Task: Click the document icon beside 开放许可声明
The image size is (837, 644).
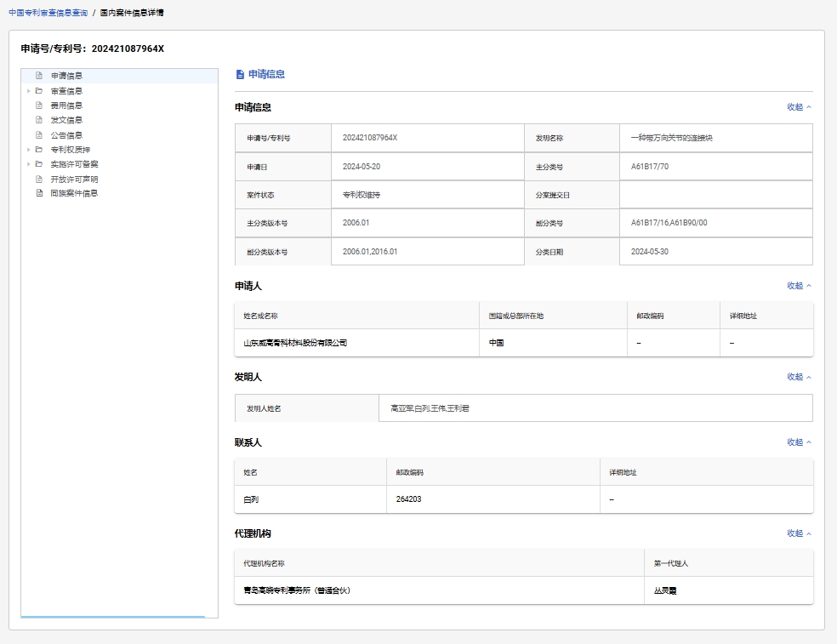Action: tap(39, 180)
